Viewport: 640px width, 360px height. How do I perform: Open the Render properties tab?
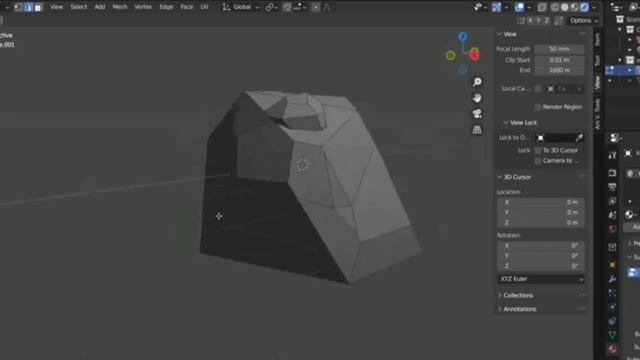[612, 173]
